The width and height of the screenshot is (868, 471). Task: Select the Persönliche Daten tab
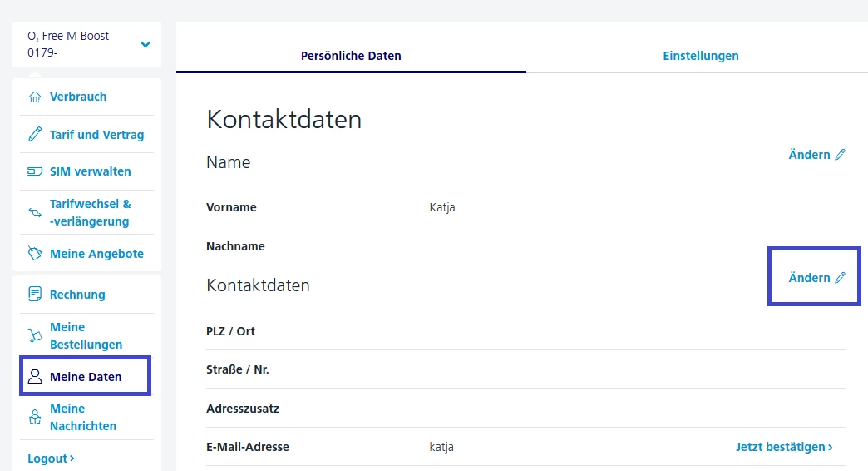(x=351, y=56)
